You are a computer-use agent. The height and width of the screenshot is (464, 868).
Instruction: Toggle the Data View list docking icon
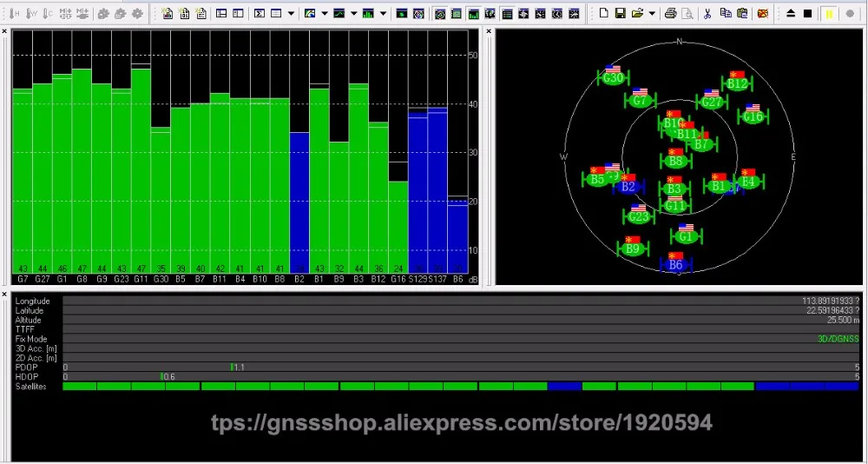coord(507,13)
